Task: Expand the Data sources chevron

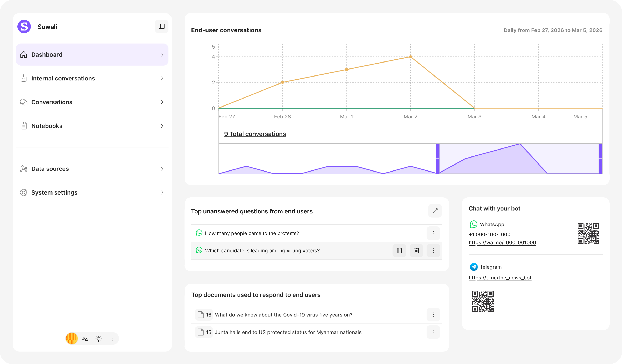Action: pos(162,169)
